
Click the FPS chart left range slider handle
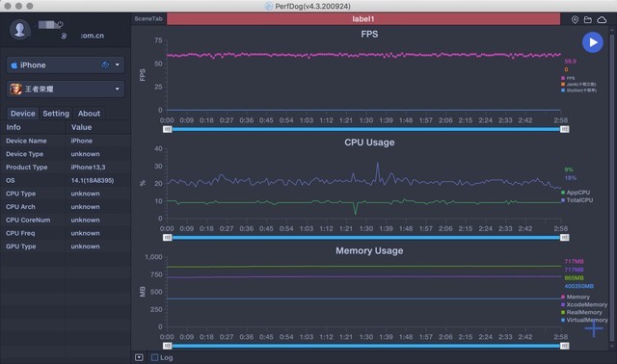[x=168, y=129]
